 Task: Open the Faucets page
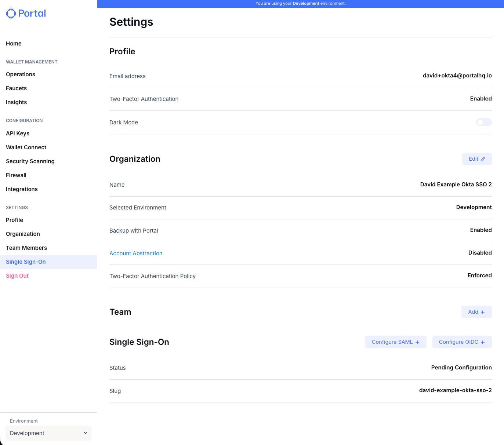coord(16,88)
